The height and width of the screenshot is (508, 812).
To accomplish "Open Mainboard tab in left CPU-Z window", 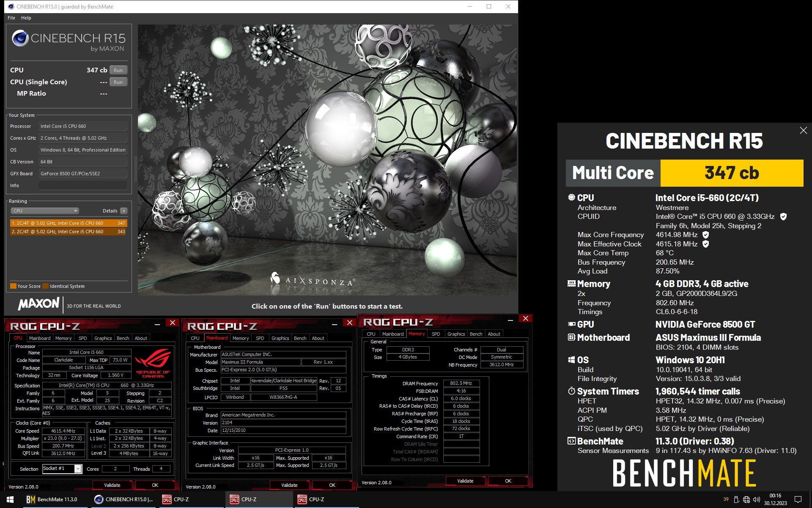I will [40, 338].
